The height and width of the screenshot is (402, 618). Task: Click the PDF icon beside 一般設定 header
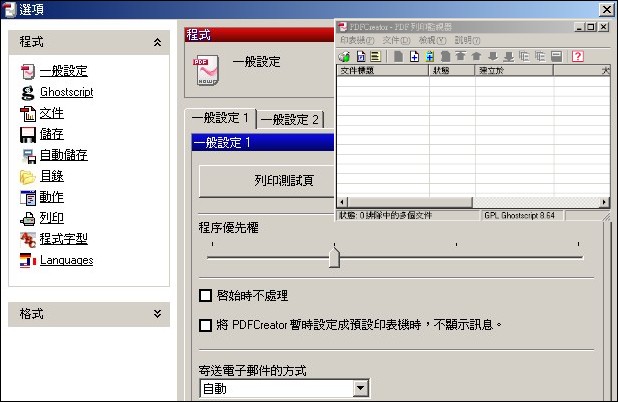pos(206,71)
